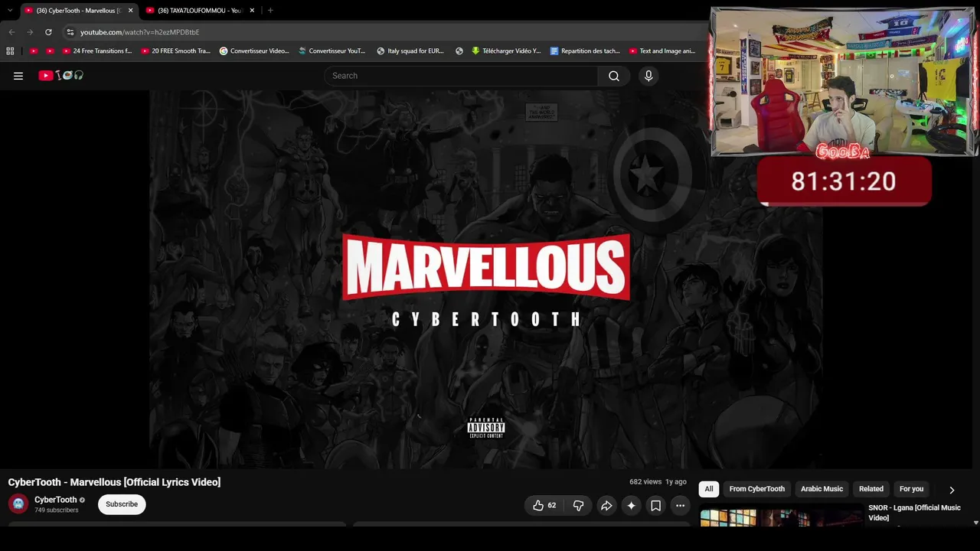
Task: Open the Italy squad for EUR... bookmark
Action: [x=410, y=51]
